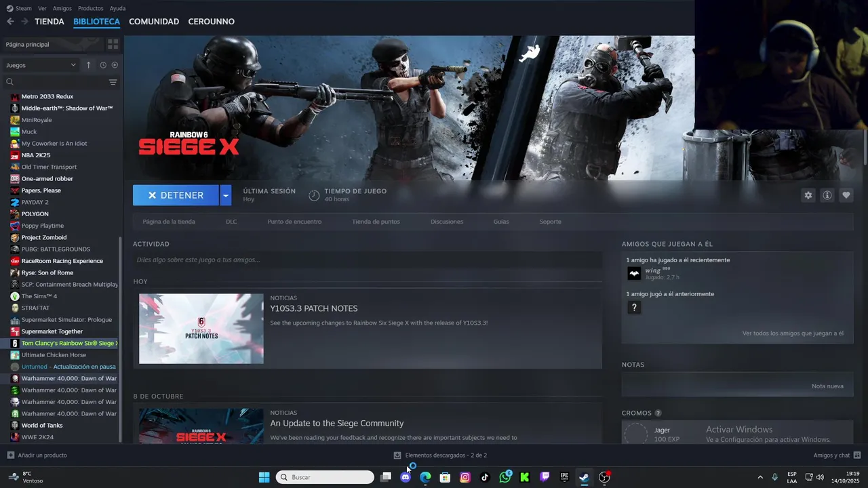Click Ver todos los amigos que juegan
Screen dimensions: 868x488
click(x=793, y=333)
